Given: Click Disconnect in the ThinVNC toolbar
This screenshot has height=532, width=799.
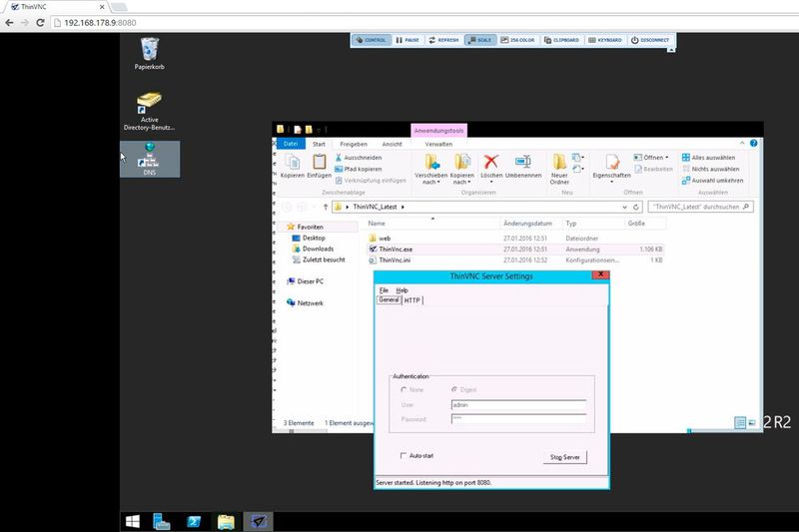Looking at the screenshot, I should (650, 40).
